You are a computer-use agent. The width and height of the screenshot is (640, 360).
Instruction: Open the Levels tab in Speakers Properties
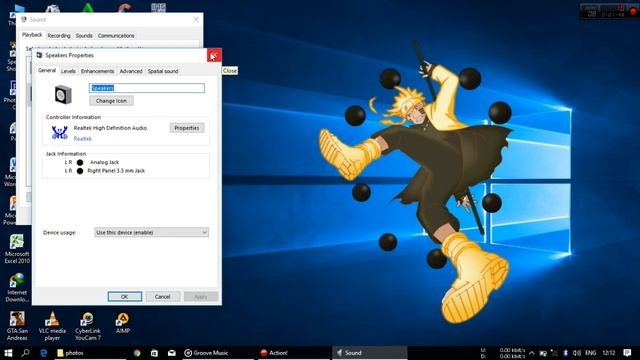(68, 71)
